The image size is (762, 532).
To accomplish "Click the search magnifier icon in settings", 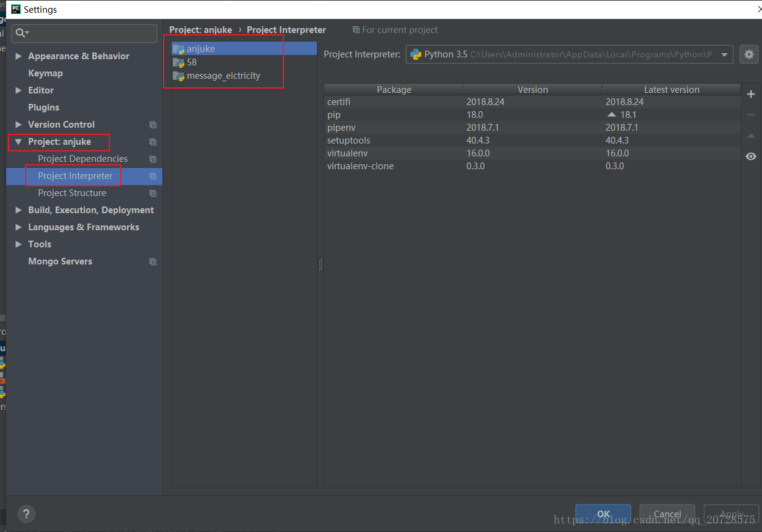I will (22, 33).
